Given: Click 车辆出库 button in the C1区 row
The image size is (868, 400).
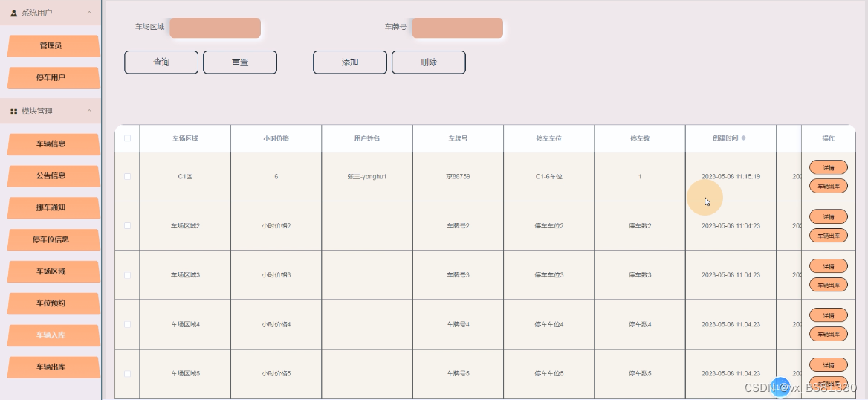Looking at the screenshot, I should point(828,186).
